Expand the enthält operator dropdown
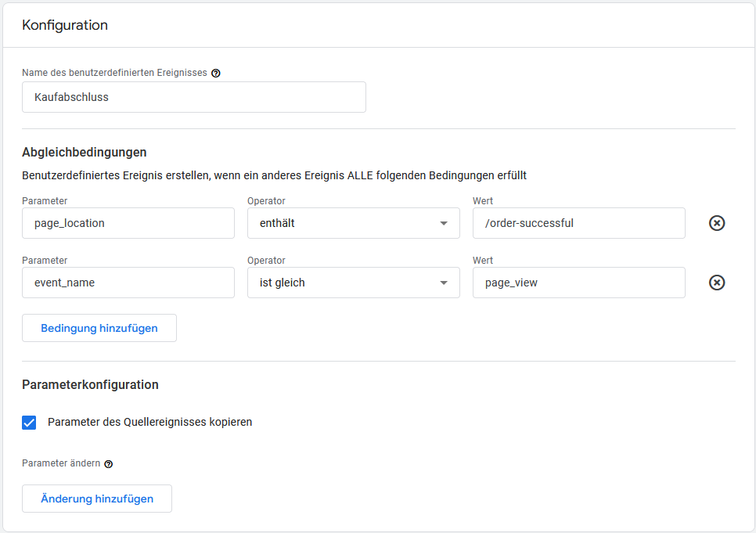 point(353,223)
